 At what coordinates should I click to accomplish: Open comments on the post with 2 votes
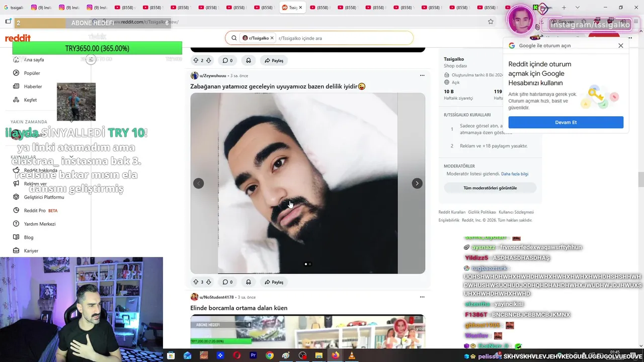227,60
